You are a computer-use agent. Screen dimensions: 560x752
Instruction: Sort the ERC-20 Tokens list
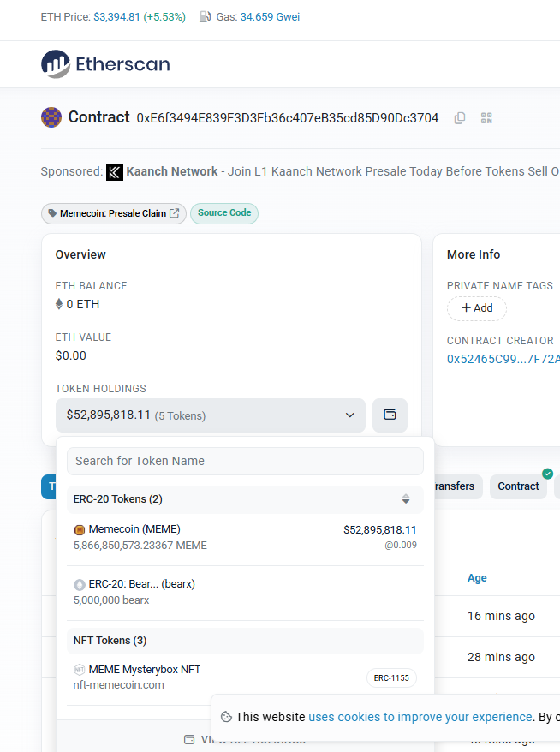click(x=406, y=498)
